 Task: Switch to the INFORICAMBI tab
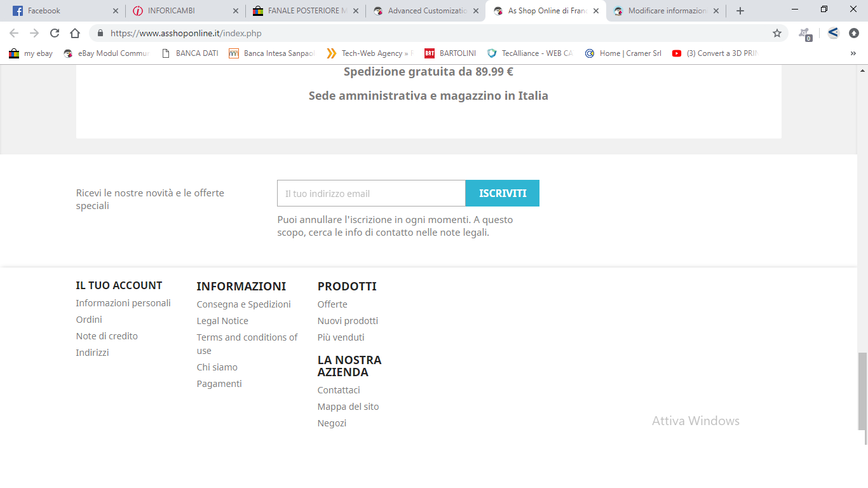[x=184, y=11]
